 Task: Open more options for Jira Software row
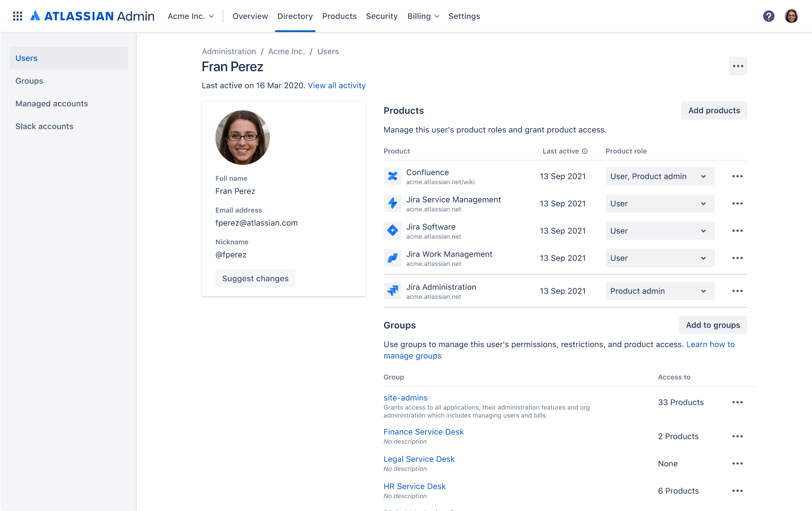pyautogui.click(x=738, y=231)
